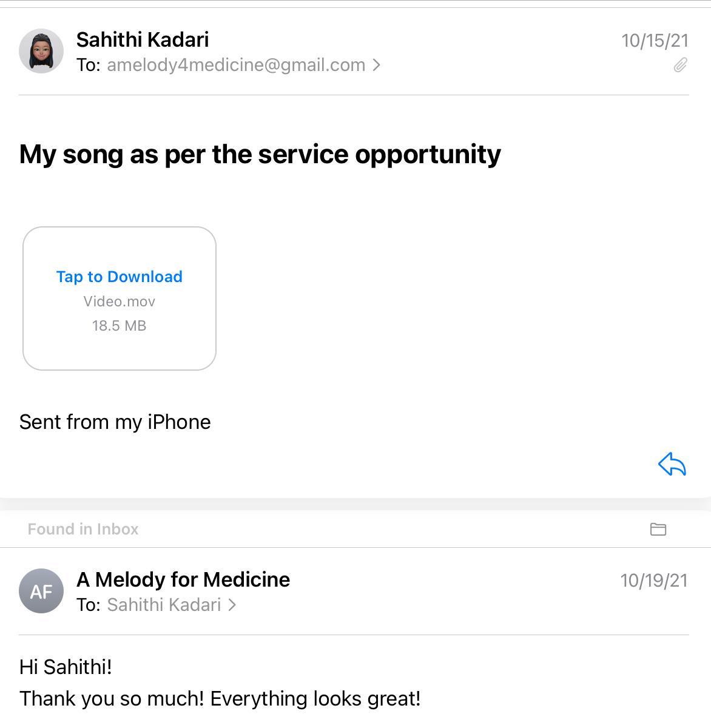Tap sender name A Melody for Medicine

point(183,579)
